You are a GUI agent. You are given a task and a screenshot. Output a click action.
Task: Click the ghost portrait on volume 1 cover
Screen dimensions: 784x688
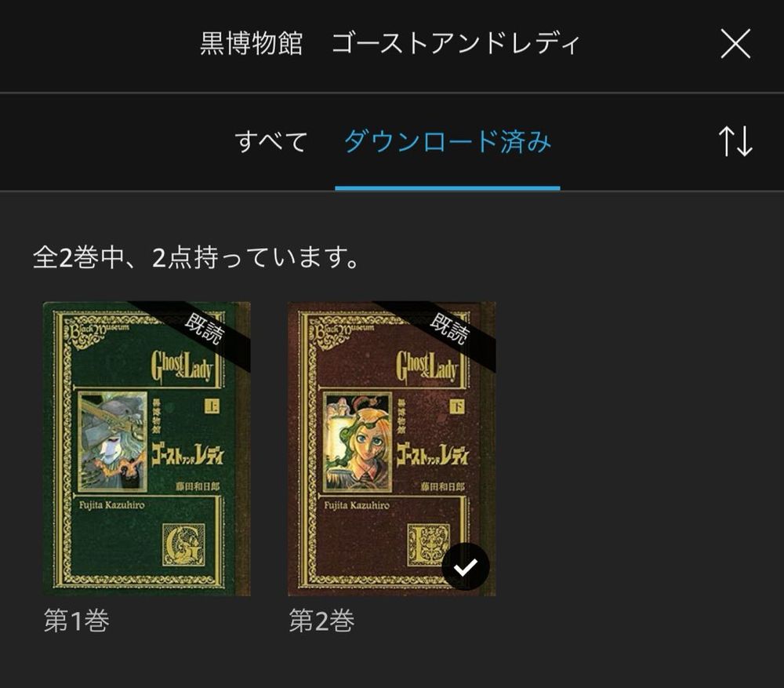tap(113, 442)
